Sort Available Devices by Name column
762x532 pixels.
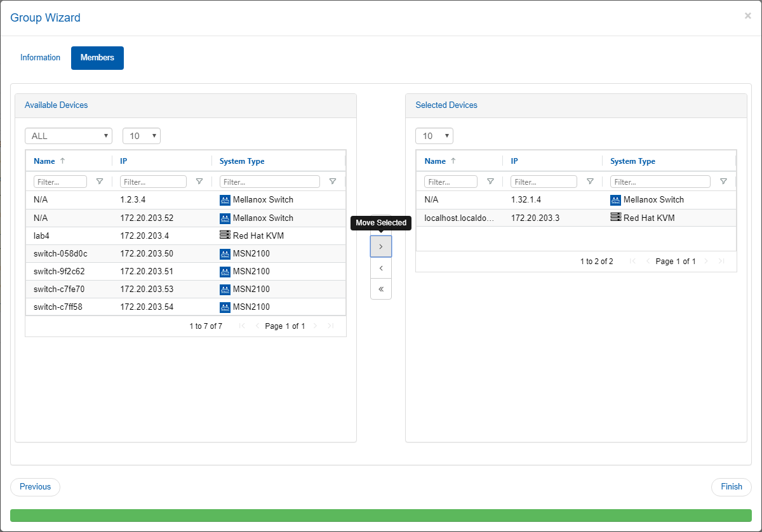(44, 161)
